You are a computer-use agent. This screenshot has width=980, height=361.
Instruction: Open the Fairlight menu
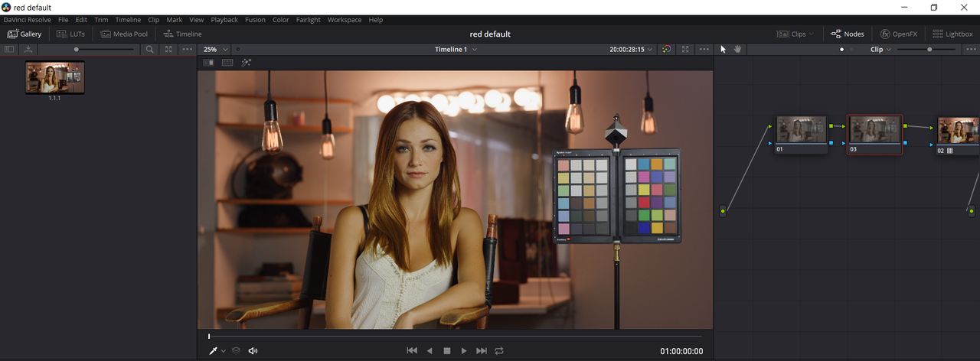309,20
